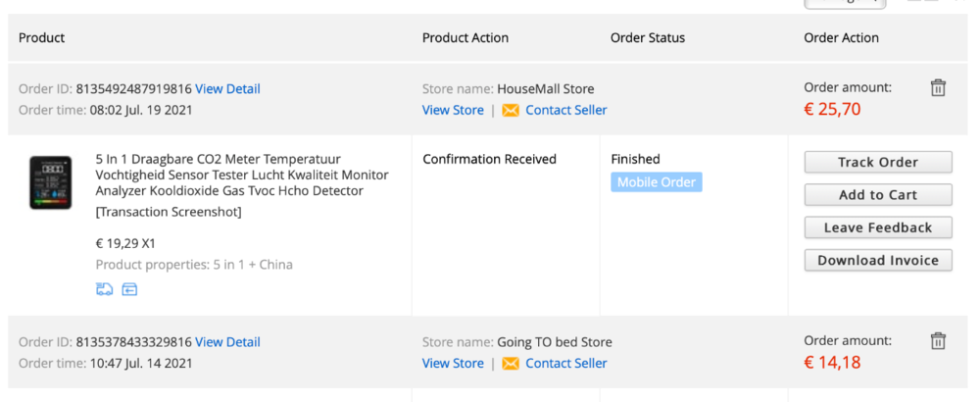Download invoice for the finished order

[877, 260]
